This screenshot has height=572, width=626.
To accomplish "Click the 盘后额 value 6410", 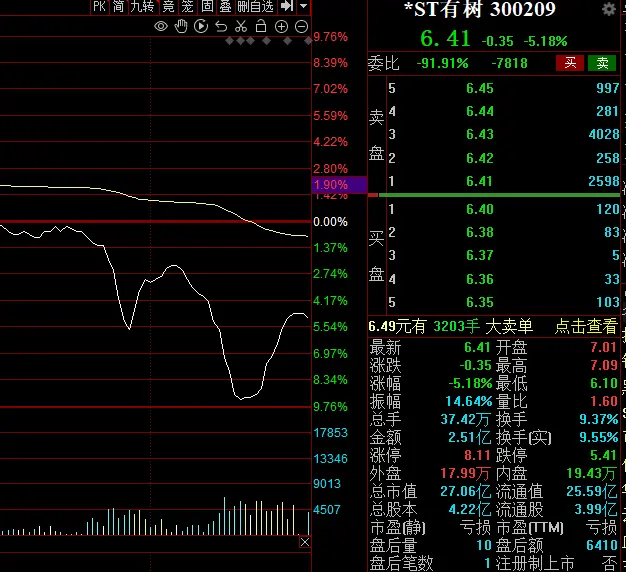I will pyautogui.click(x=602, y=545).
